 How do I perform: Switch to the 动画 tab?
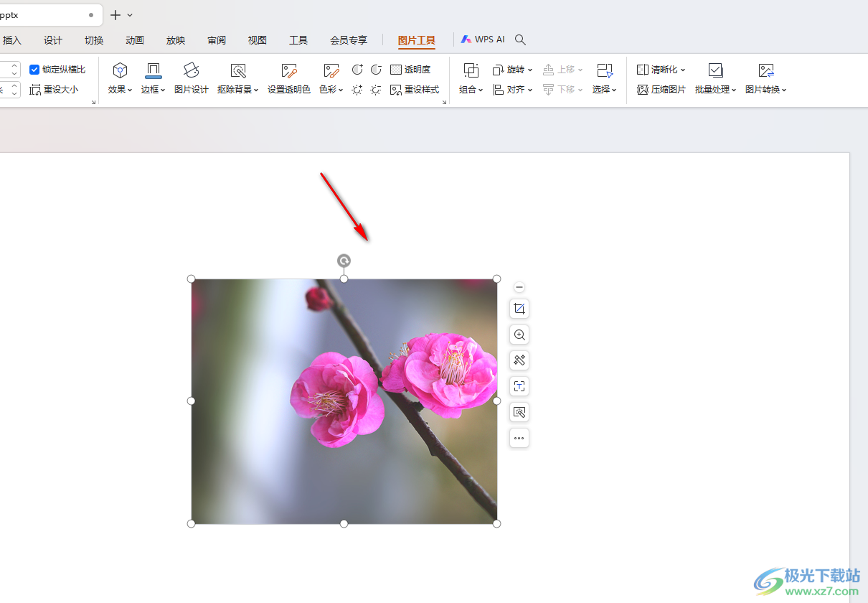[x=135, y=40]
